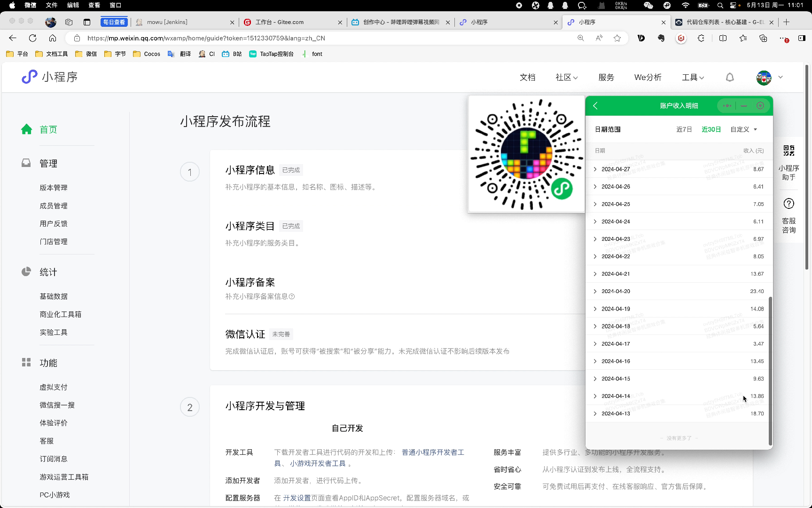Go back in 账户收入明细 panel
The image size is (812, 508).
click(x=595, y=106)
